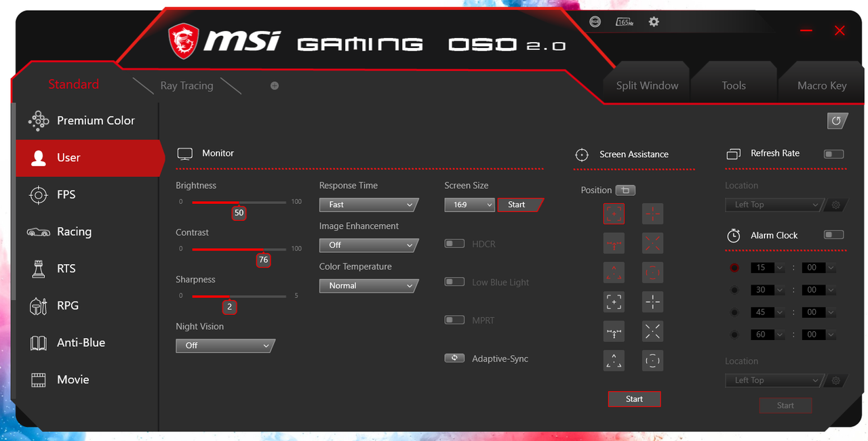Viewport: 868px width, 441px height.
Task: Click the gear beside Refresh Rate Location
Action: 835,205
